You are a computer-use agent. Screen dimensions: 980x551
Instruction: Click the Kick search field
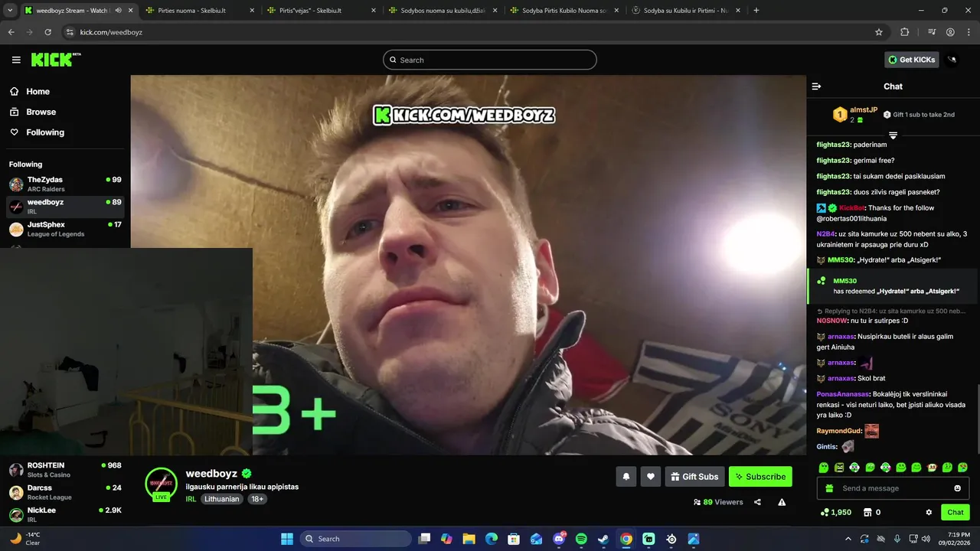pyautogui.click(x=490, y=60)
